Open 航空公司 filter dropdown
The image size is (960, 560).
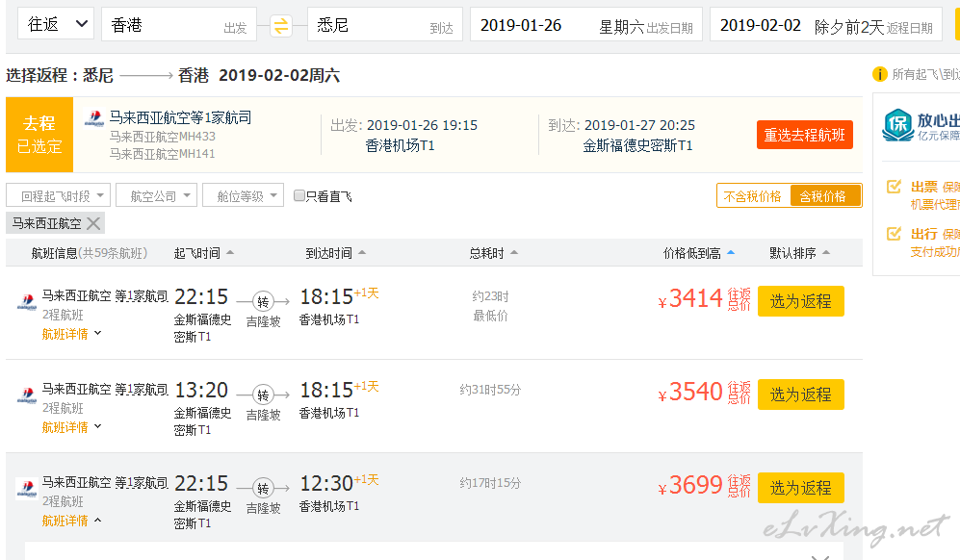(x=157, y=196)
